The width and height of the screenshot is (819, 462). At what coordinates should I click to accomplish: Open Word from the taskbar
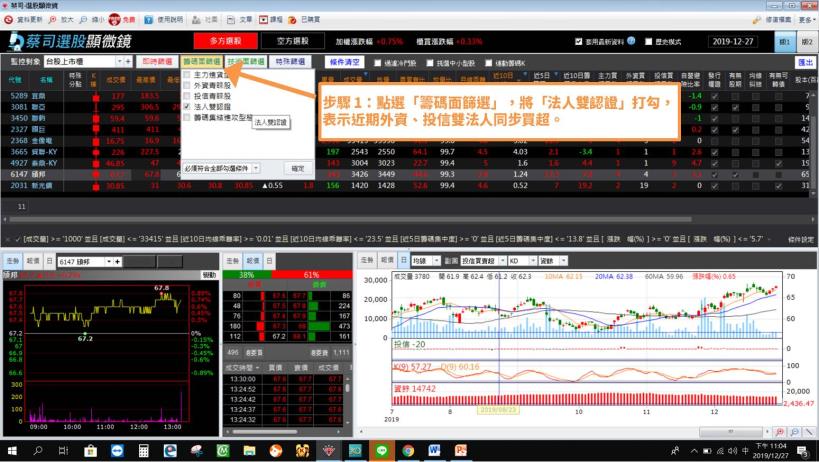click(x=434, y=451)
